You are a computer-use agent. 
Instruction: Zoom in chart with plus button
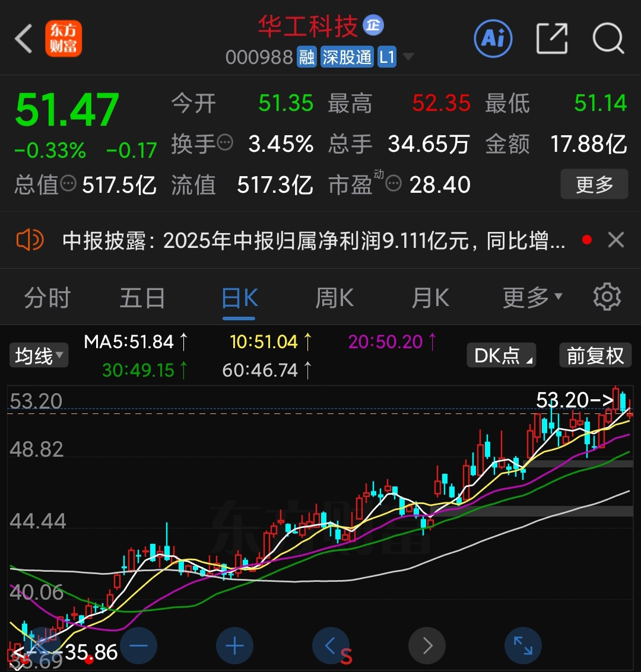(234, 645)
